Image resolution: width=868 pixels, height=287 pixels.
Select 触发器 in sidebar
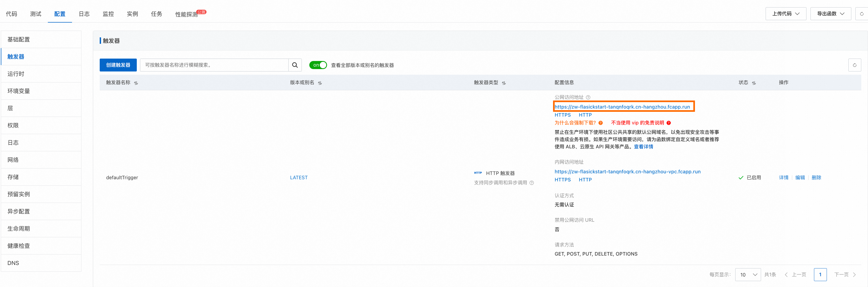(x=41, y=57)
